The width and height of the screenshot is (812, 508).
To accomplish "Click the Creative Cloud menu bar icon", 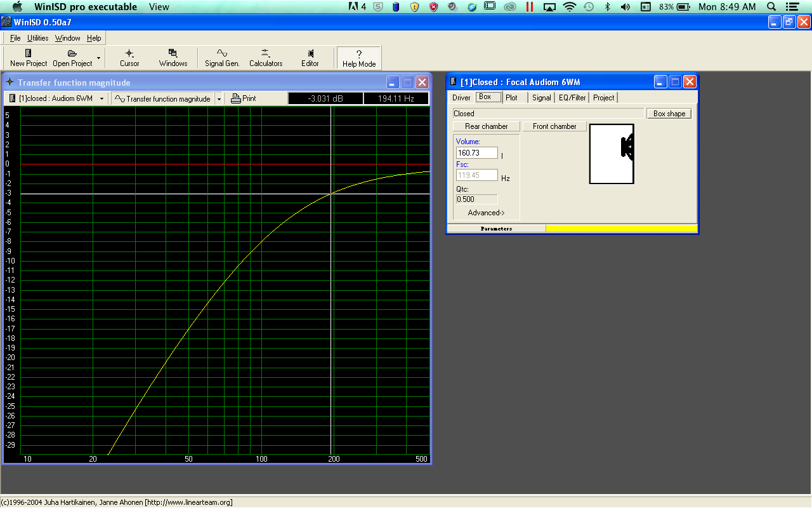I will 510,7.
